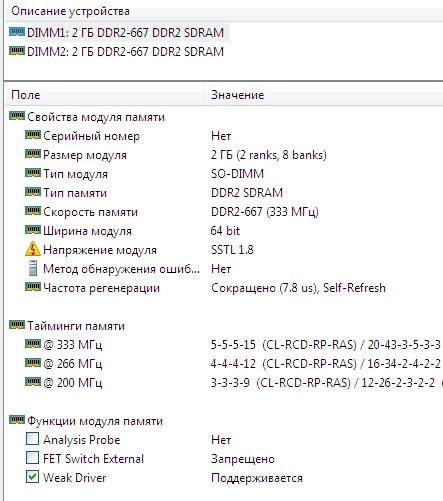Select Нет value in Analysis Probe row
Image resolution: width=443 pixels, height=501 pixels.
tap(221, 440)
